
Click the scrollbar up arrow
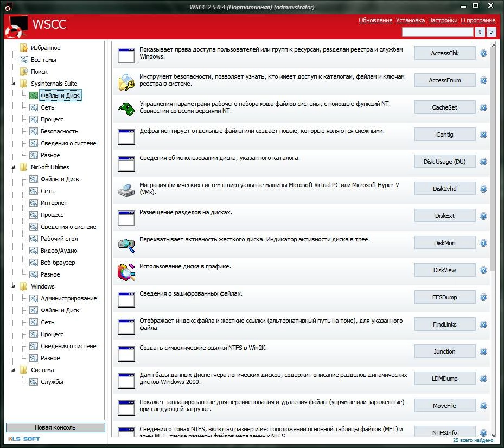coord(493,45)
